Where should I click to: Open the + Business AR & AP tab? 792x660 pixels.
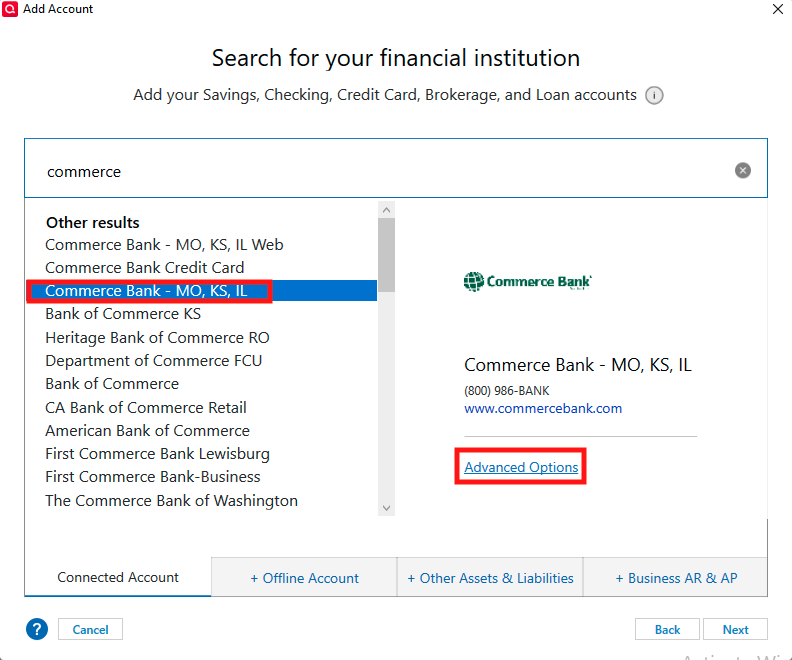click(x=676, y=577)
